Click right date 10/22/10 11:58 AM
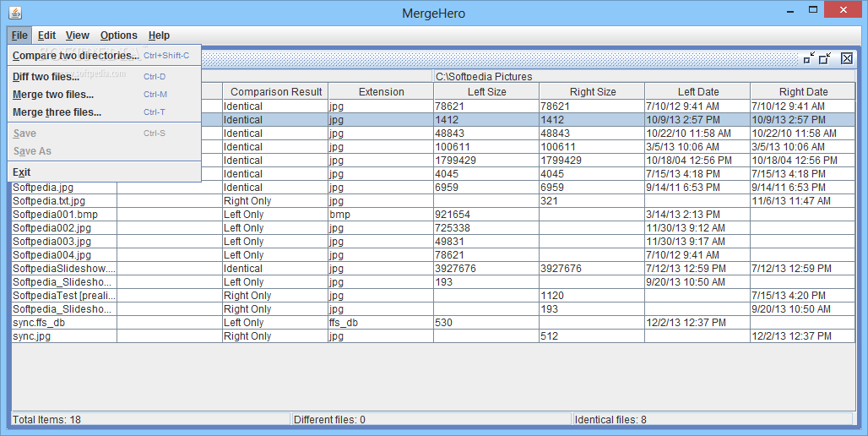 795,134
